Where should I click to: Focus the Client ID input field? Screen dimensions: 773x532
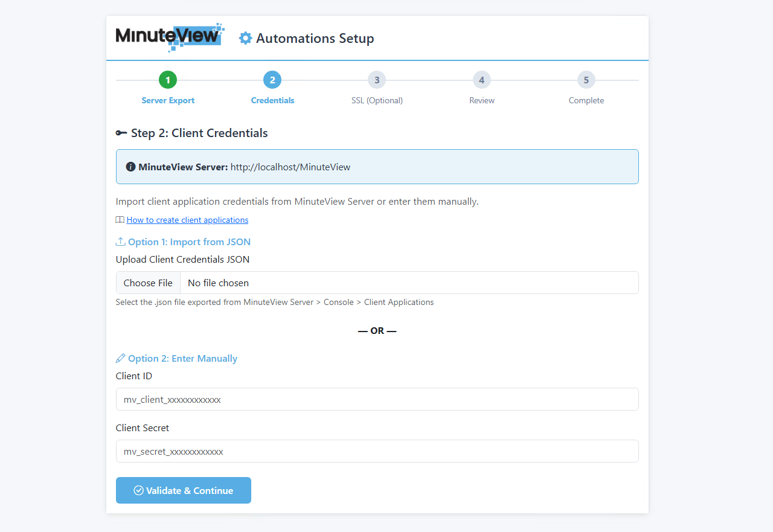coord(377,399)
